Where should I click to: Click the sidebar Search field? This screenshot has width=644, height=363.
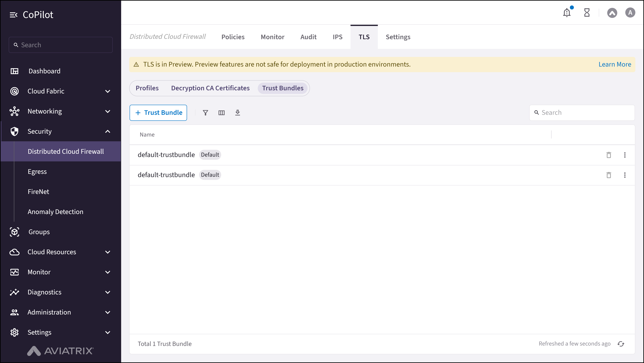(61, 45)
